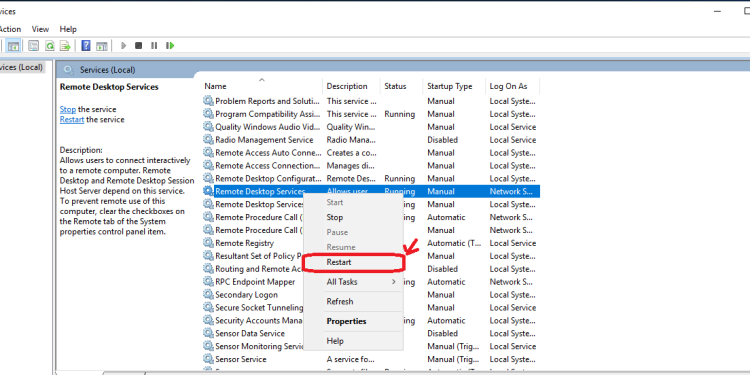Click gear icon beside Sensor Monitoring Service
Screen dimensions: 750x375
coord(208,346)
